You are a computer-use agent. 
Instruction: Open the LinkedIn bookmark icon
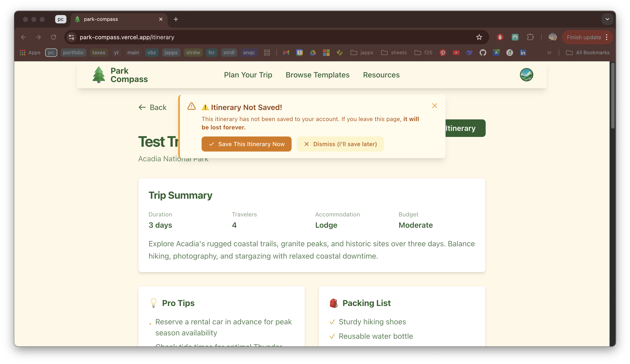point(523,52)
